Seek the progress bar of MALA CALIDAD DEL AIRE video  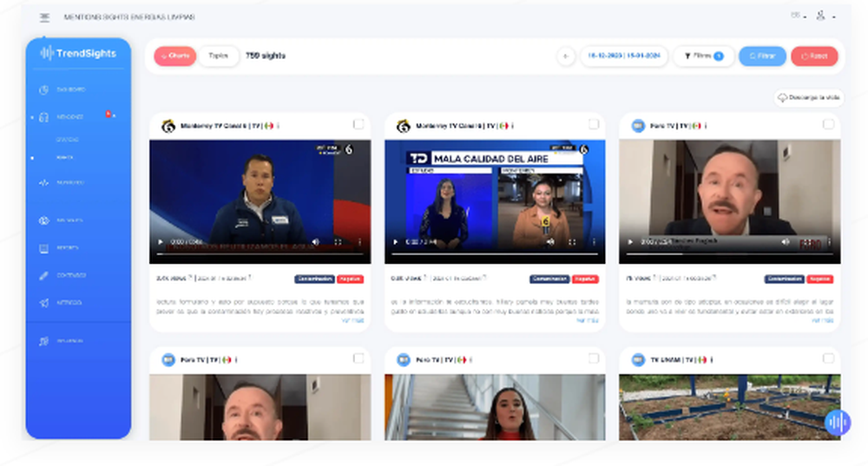(x=495, y=254)
